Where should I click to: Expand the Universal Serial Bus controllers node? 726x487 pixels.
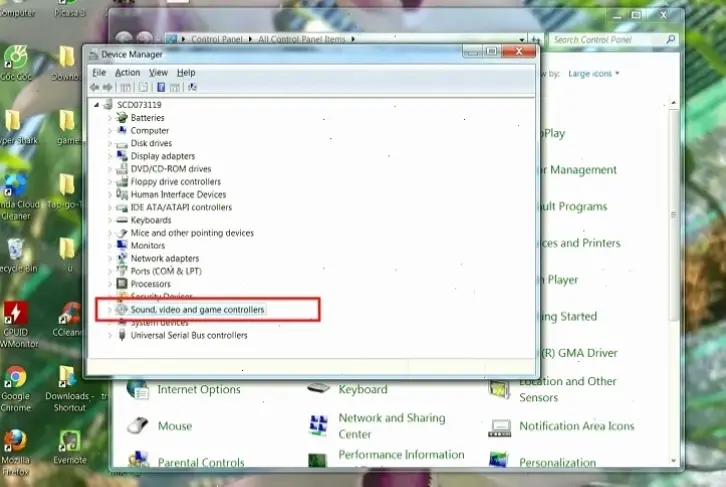(x=110, y=336)
